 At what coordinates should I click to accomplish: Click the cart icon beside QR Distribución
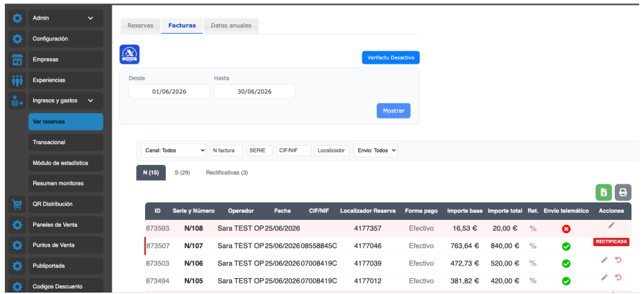(17, 204)
